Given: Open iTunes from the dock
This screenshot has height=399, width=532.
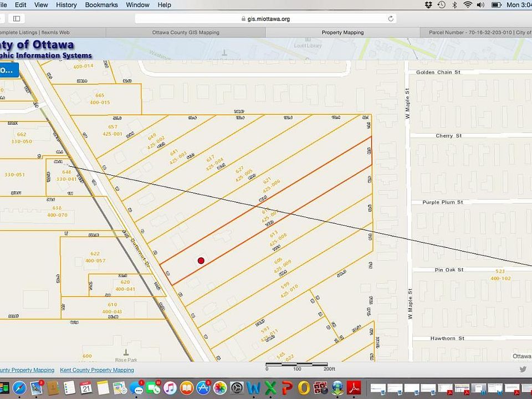Looking at the screenshot, I should tap(170, 388).
